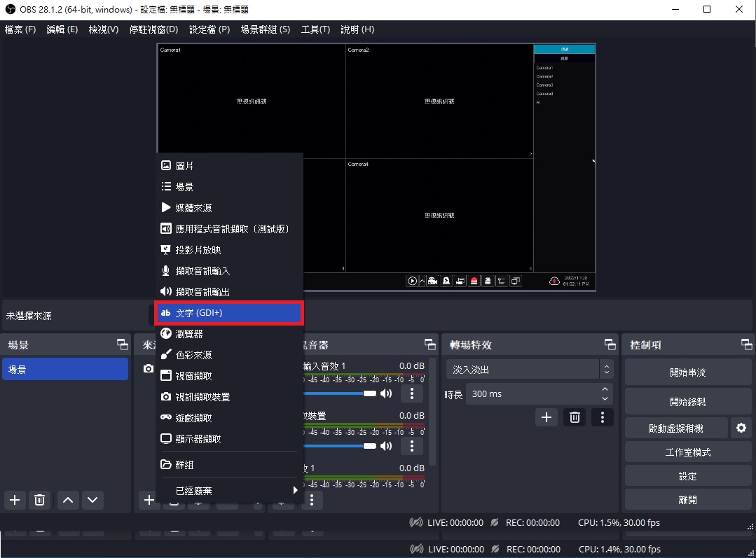Toggle 工作室模式 studio mode

688,452
